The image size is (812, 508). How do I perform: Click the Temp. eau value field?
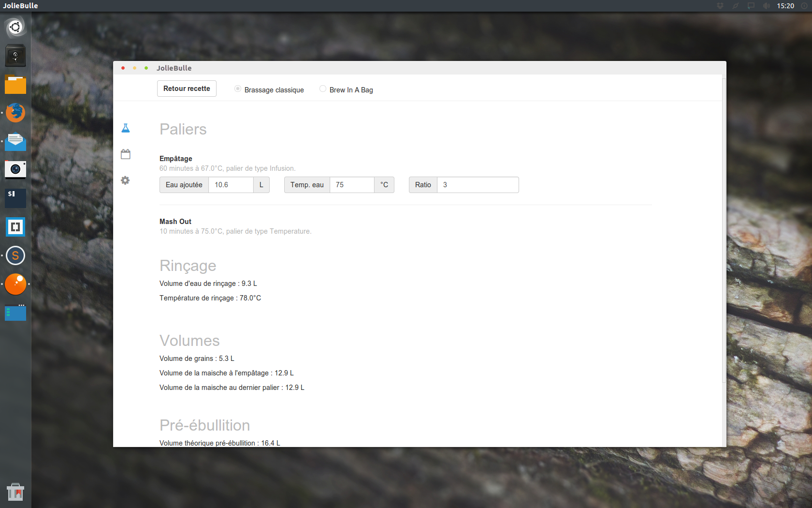[x=352, y=185]
